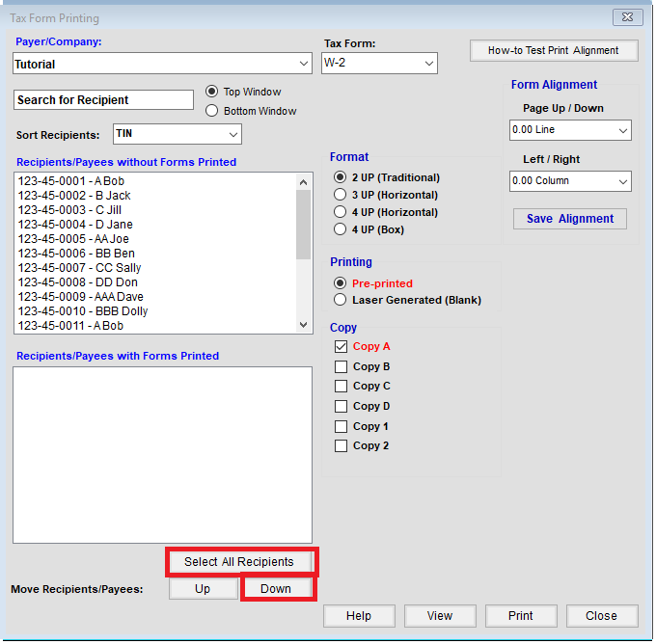This screenshot has width=656, height=644.
Task: Click the Recipients with Forms Printed list box
Action: [x=162, y=455]
